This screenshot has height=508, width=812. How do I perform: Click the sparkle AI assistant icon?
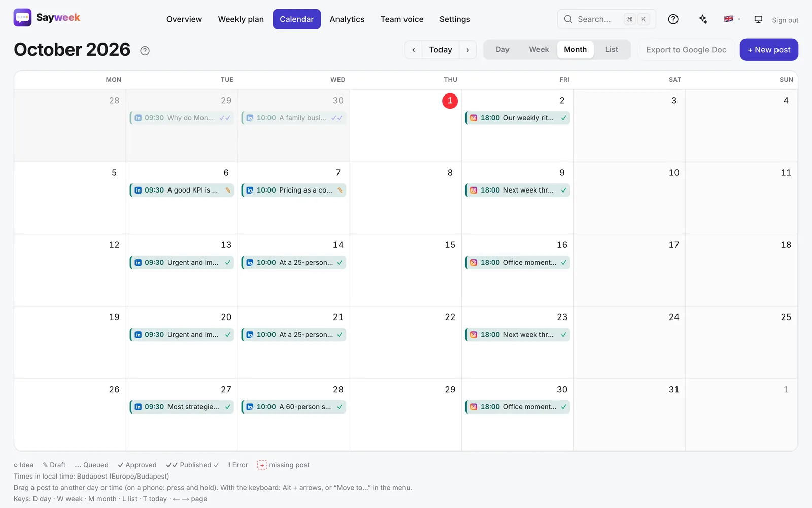pos(703,19)
